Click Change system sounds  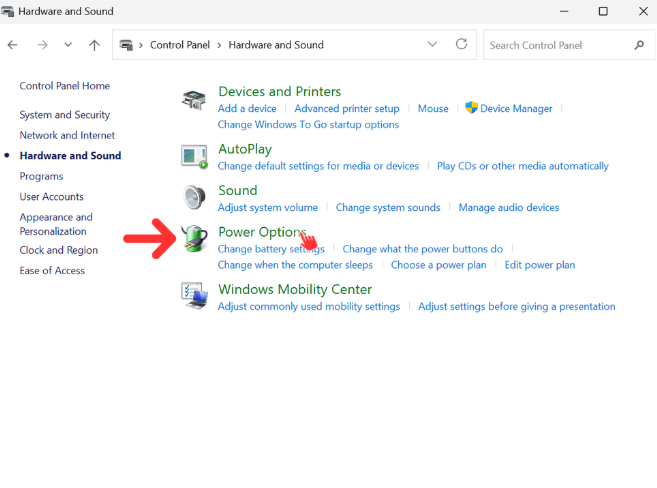coord(388,207)
